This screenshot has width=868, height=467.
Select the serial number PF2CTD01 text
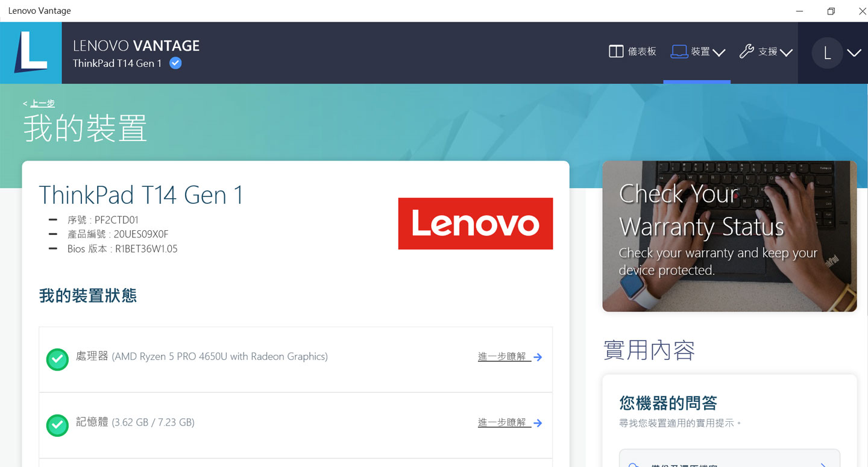[116, 220]
